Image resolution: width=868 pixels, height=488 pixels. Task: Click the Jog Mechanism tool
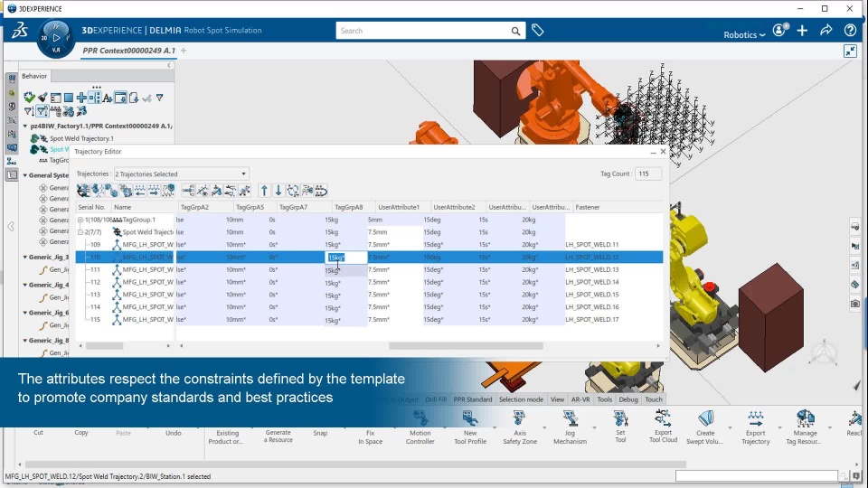click(570, 427)
